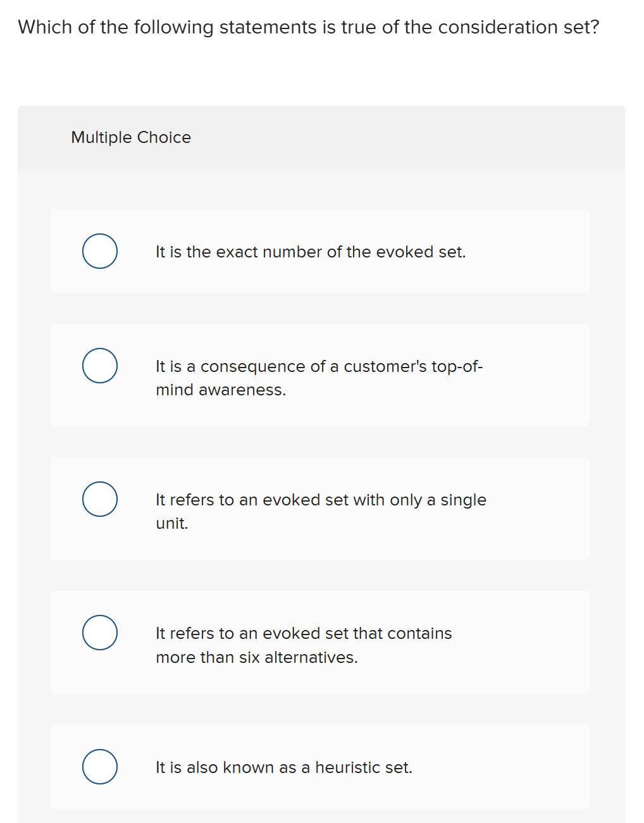The width and height of the screenshot is (644, 823).
Task: Click the word consideration in the question
Action: [x=481, y=27]
